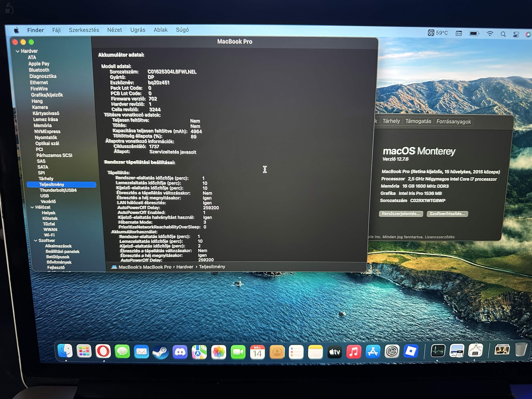The width and height of the screenshot is (532, 399).
Task: Launch Roblox from the Dock
Action: point(411,351)
